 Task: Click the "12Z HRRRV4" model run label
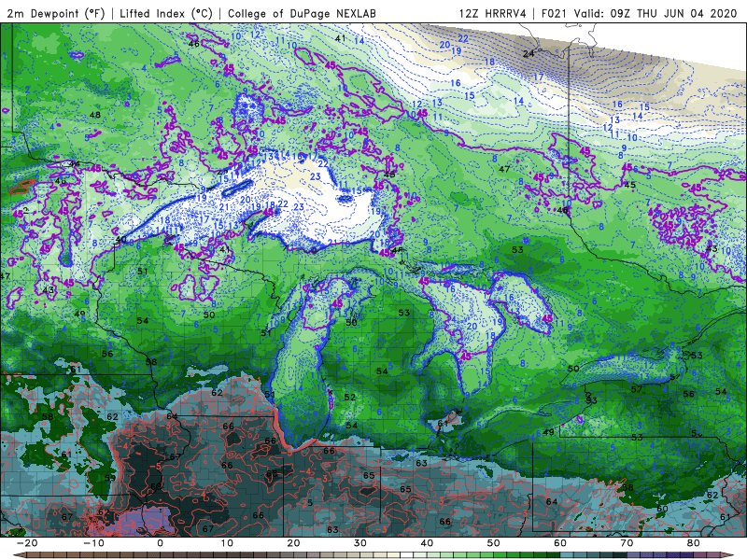pos(493,13)
